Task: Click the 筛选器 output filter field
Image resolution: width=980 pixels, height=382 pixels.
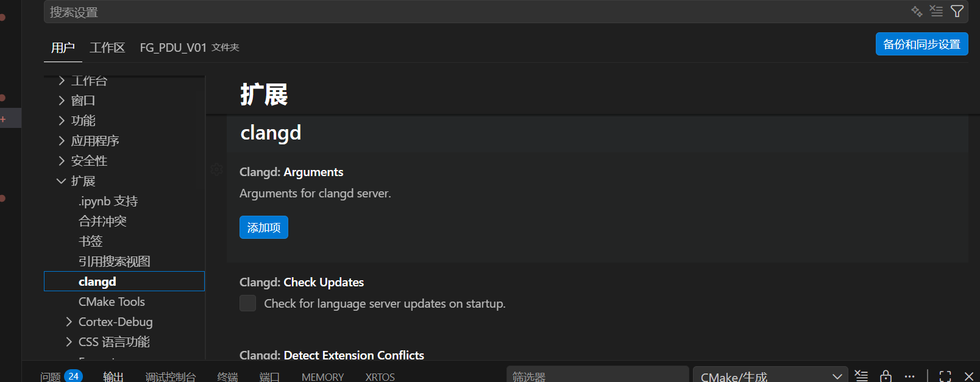Action: click(x=597, y=376)
